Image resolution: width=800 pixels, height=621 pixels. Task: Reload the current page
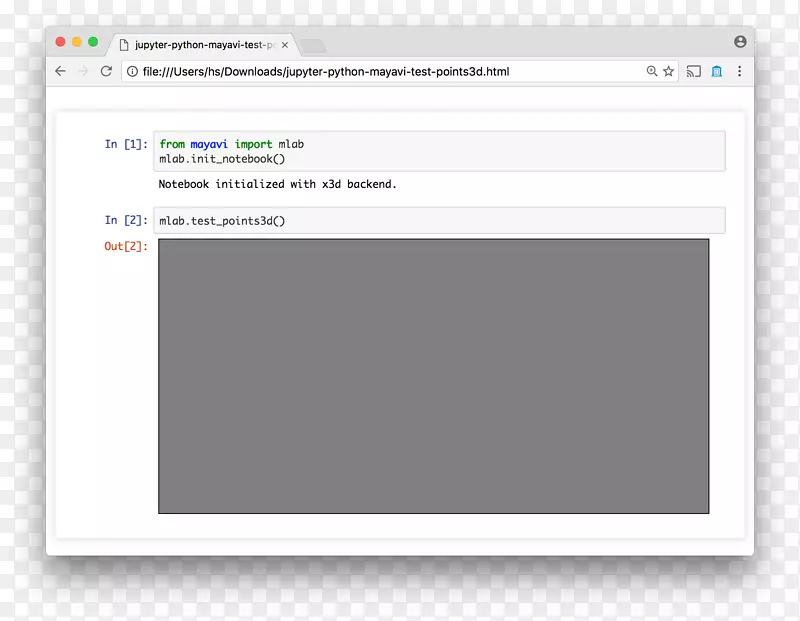coord(105,71)
